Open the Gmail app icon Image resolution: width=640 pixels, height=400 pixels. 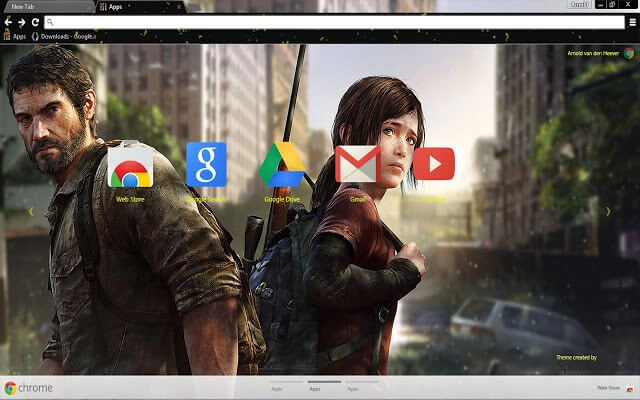click(x=358, y=164)
